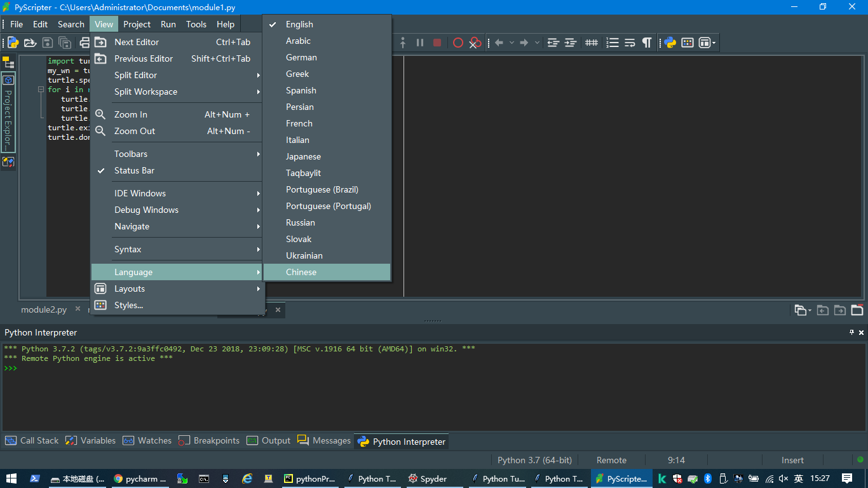Click the Indent block toolbar icon

pyautogui.click(x=571, y=43)
